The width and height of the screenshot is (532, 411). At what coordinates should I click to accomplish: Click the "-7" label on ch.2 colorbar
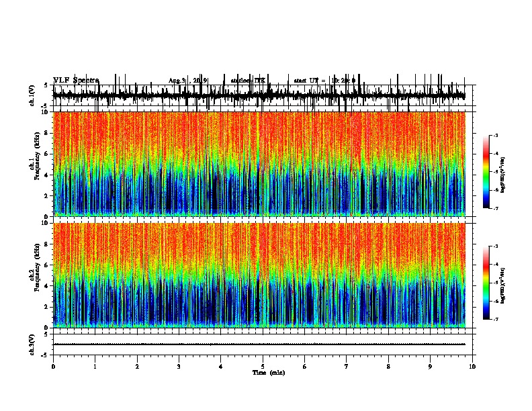[x=495, y=319]
